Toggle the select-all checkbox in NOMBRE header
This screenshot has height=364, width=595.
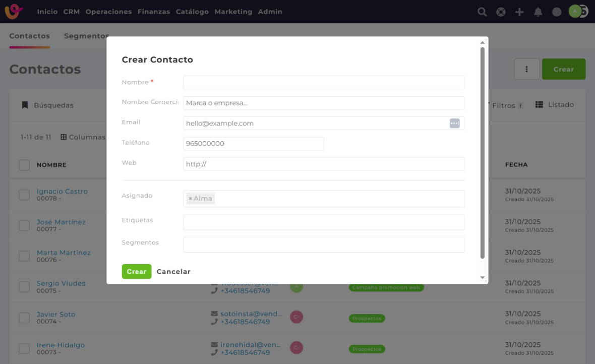tap(24, 165)
